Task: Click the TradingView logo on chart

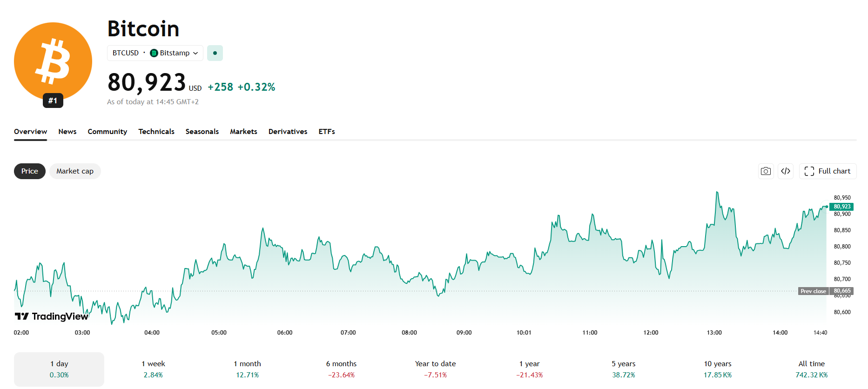Action: click(52, 316)
